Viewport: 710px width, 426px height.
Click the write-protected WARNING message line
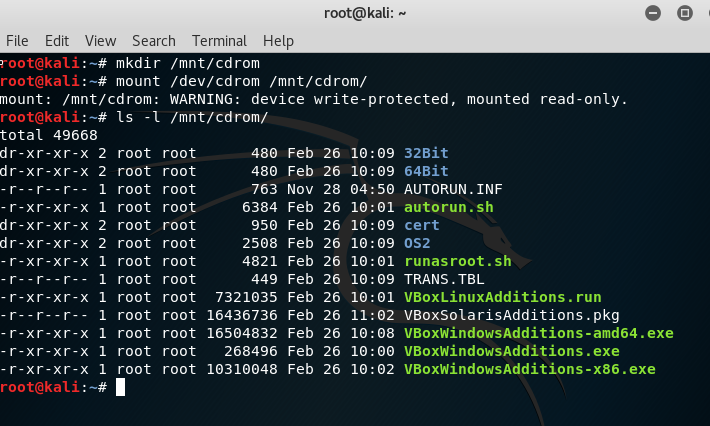pyautogui.click(x=314, y=99)
